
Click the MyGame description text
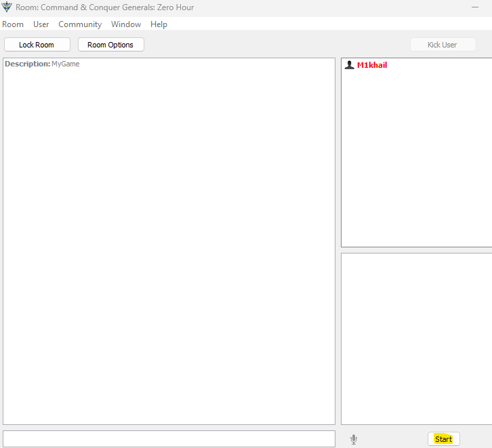click(66, 64)
